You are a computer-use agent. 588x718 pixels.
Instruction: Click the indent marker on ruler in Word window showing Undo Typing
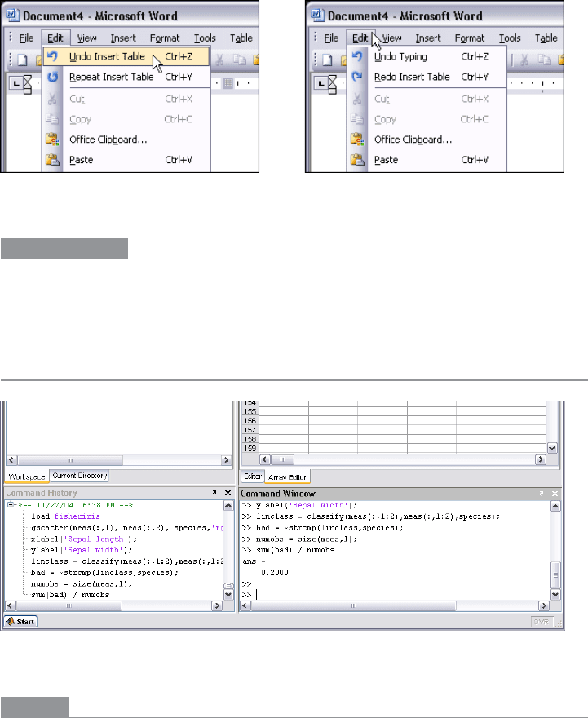pos(332,85)
